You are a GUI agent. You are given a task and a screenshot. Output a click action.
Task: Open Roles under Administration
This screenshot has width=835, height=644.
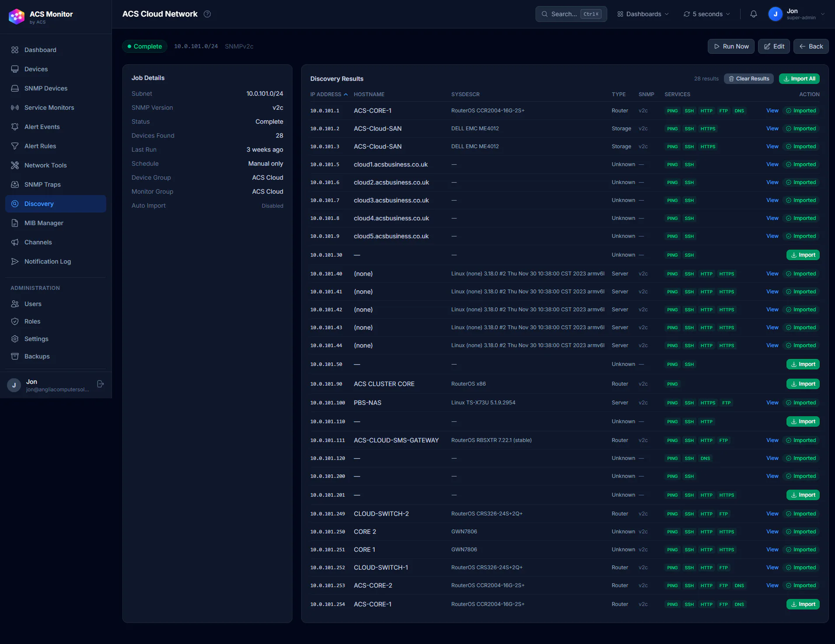coord(56,321)
